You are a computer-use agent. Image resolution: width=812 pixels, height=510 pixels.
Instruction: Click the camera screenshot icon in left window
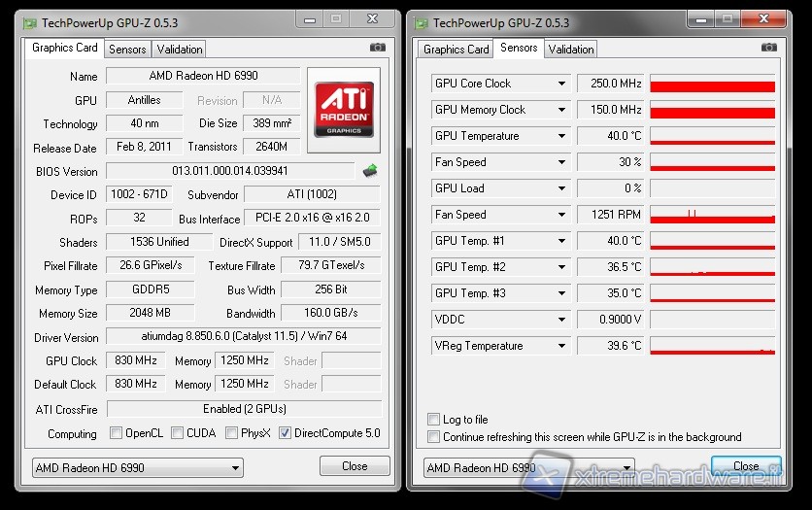click(377, 48)
